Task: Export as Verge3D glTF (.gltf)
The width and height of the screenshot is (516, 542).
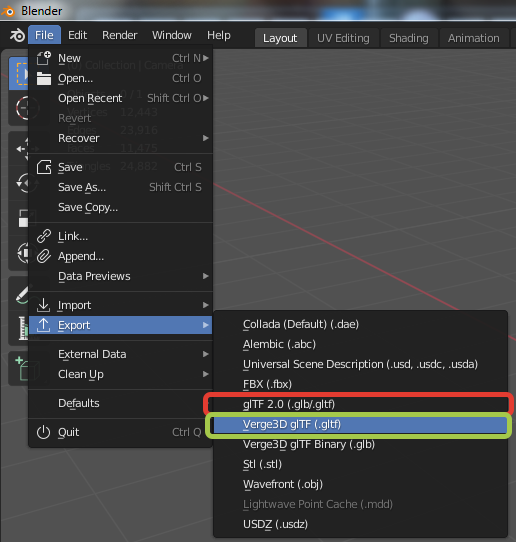Action: pos(360,424)
